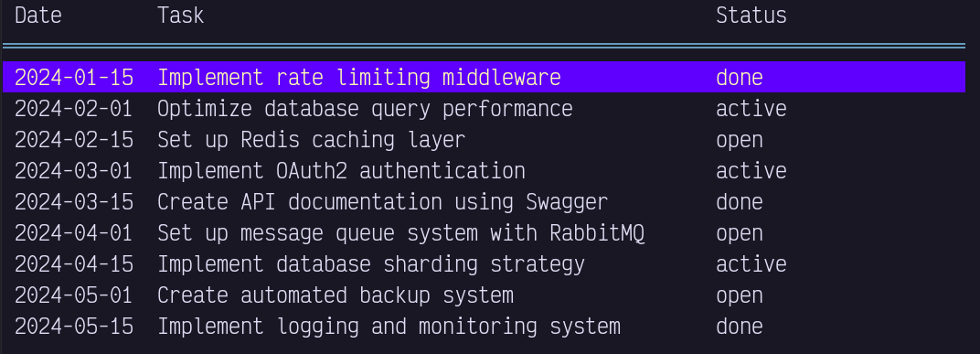Click open status for Redis caching task

740,140
